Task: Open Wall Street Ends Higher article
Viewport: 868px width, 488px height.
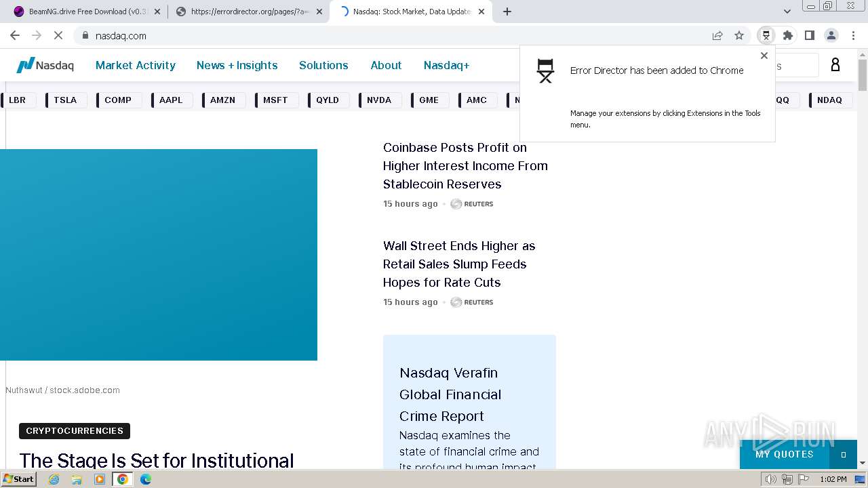Action: 459,264
